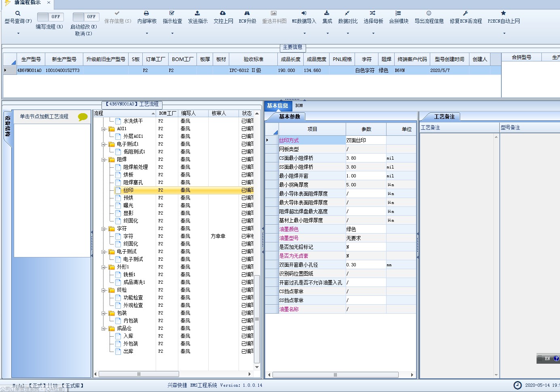Click the 成品长度 column header
This screenshot has width=560, height=392.
point(291,59)
